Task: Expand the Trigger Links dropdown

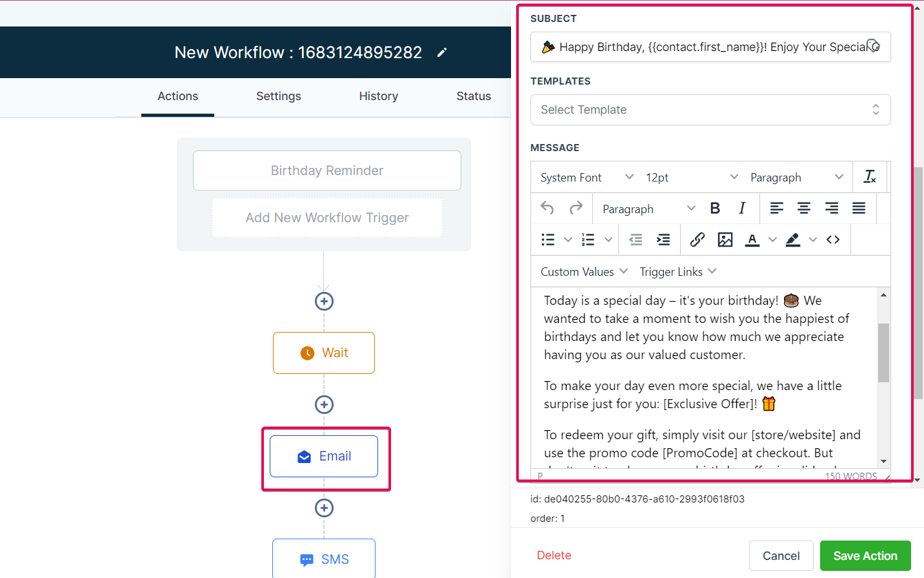Action: point(678,271)
